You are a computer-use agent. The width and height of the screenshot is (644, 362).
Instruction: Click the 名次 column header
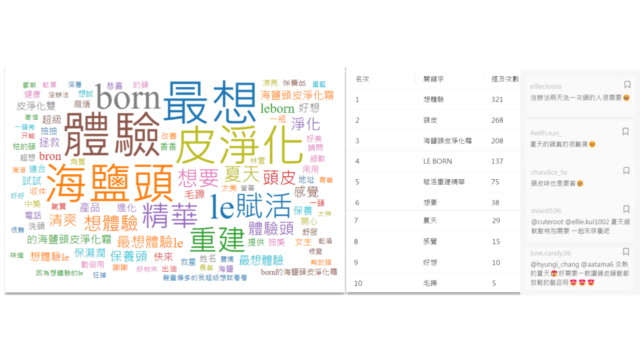(x=362, y=79)
